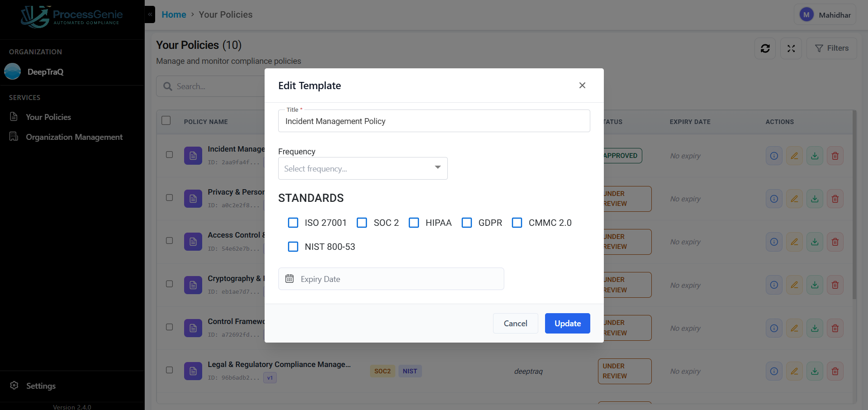868x410 pixels.
Task: Edit the Legal & Regulatory policy
Action: [794, 371]
